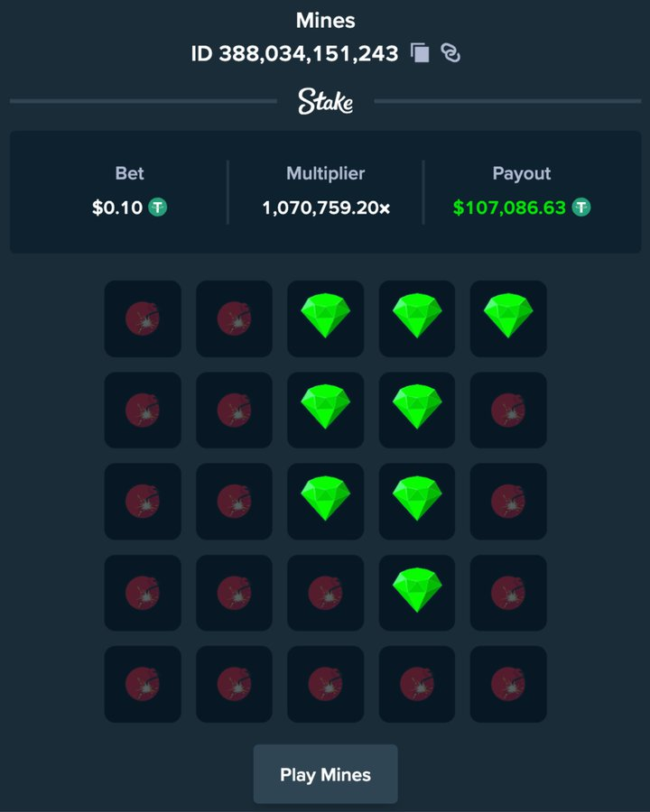Click the mine tile below top-right gem
This screenshot has width=650, height=812.
pos(508,411)
